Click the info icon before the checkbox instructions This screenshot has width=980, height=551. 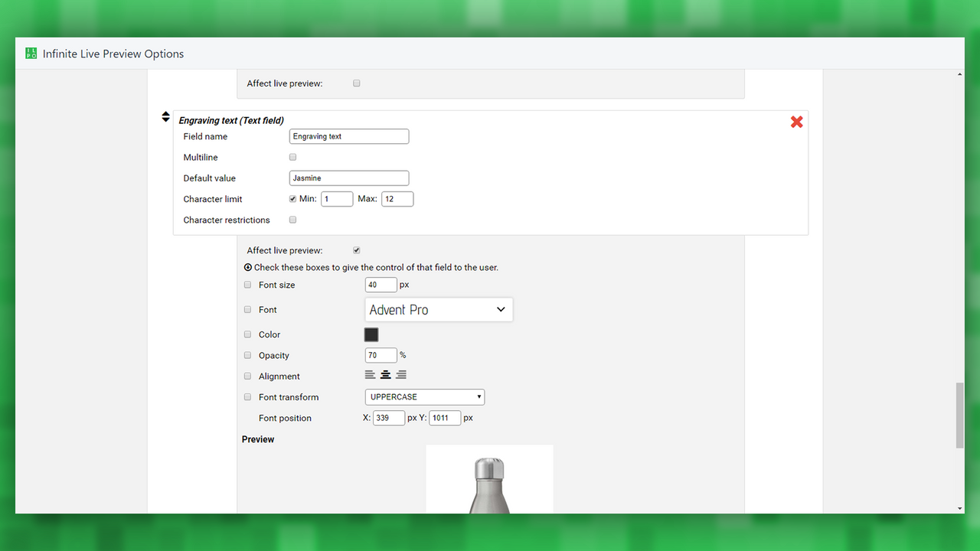(x=247, y=266)
